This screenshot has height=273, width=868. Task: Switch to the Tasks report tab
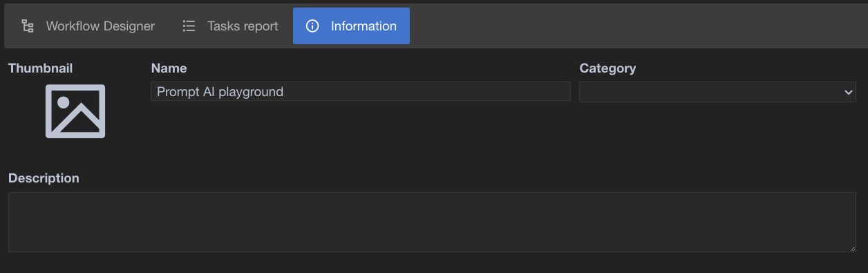pyautogui.click(x=231, y=26)
